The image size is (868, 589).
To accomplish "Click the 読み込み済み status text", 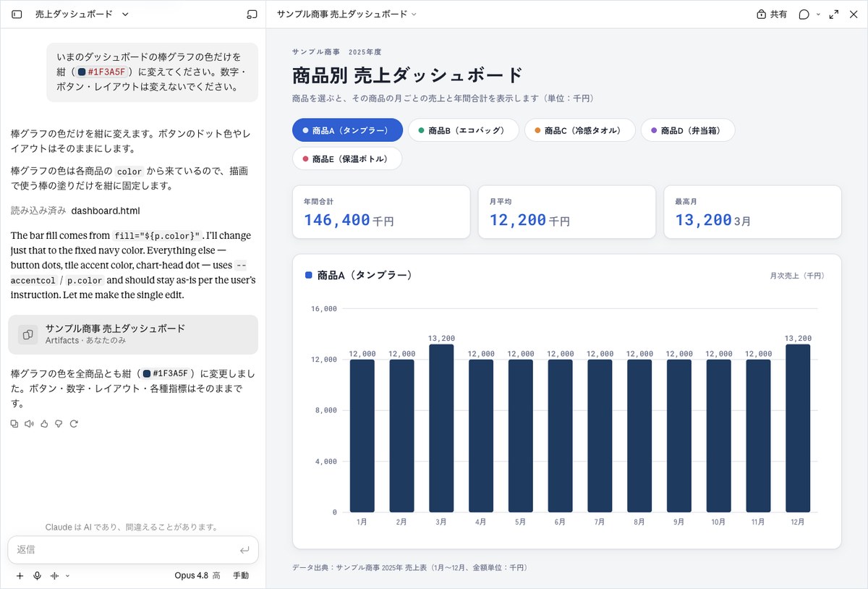I will (x=38, y=211).
